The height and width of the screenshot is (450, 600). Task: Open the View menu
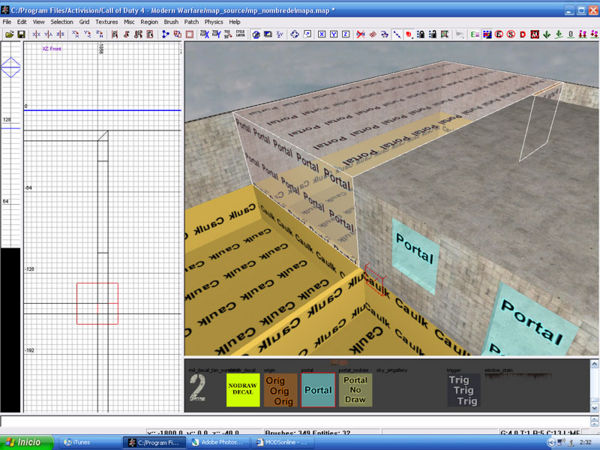[x=39, y=22]
